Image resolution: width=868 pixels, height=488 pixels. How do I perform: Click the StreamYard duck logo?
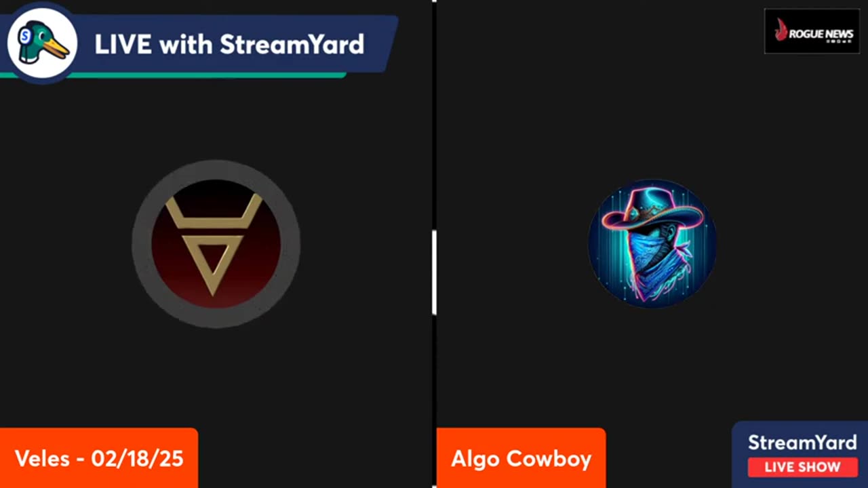pyautogui.click(x=42, y=43)
